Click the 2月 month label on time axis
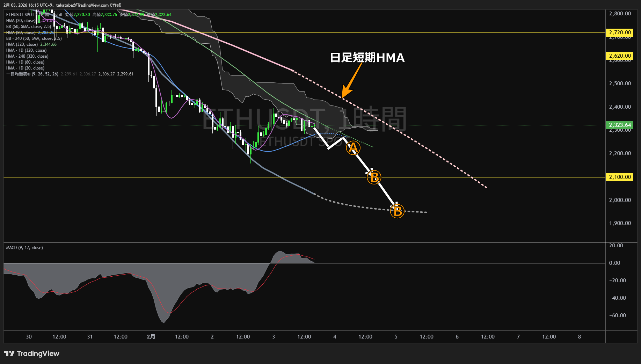This screenshot has width=641, height=364. tap(151, 337)
